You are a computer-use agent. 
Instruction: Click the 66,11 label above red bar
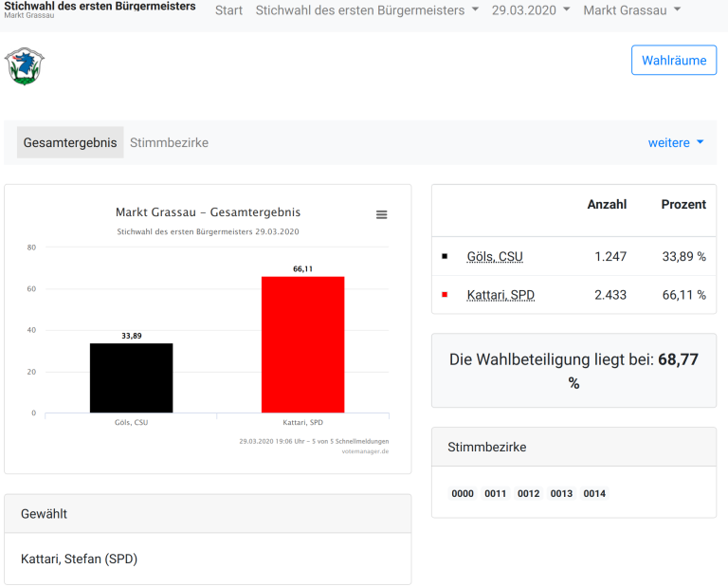[x=302, y=269]
